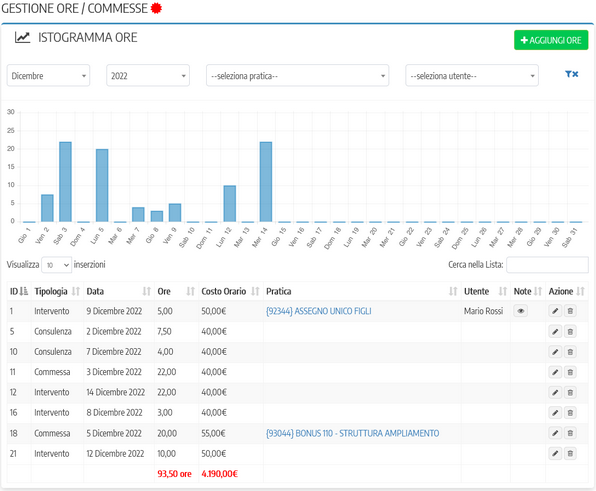Click the Aggiungi Ore button

551,40
